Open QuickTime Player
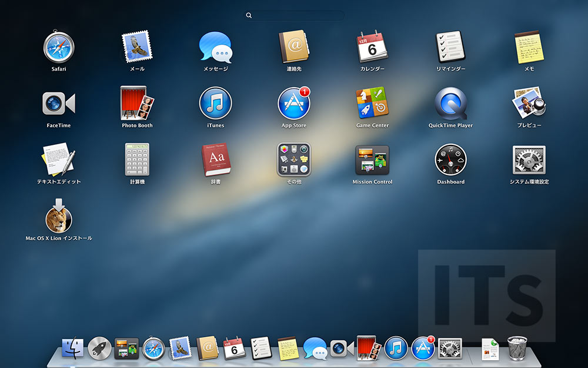This screenshot has width=588, height=368. [x=450, y=105]
